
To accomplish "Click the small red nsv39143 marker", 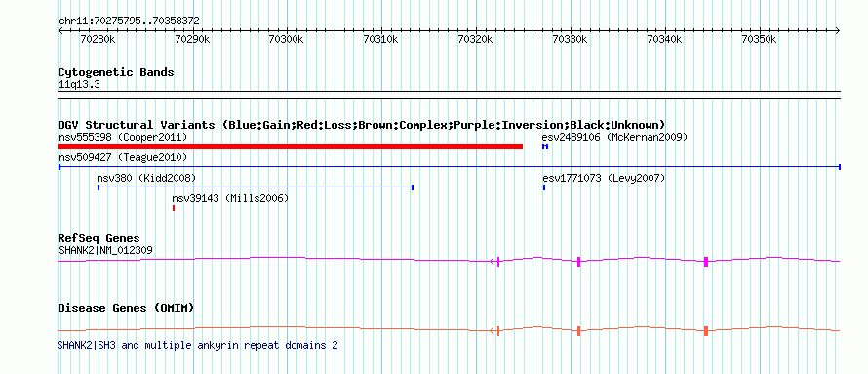I will [174, 208].
